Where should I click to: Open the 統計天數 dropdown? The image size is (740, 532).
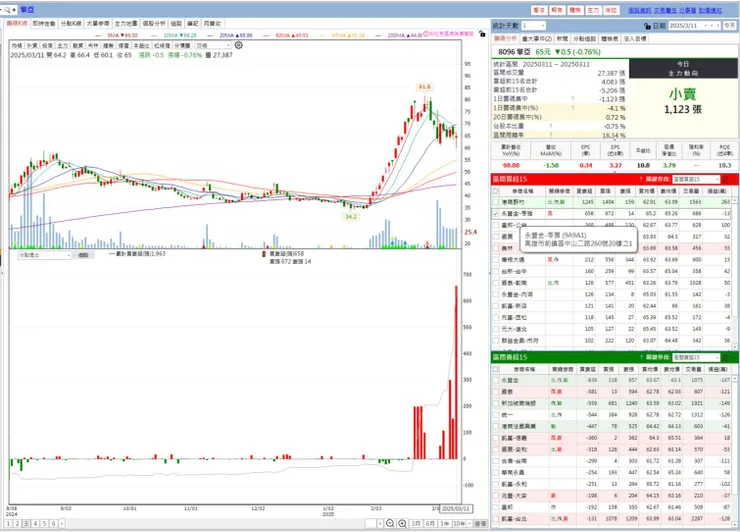point(533,25)
